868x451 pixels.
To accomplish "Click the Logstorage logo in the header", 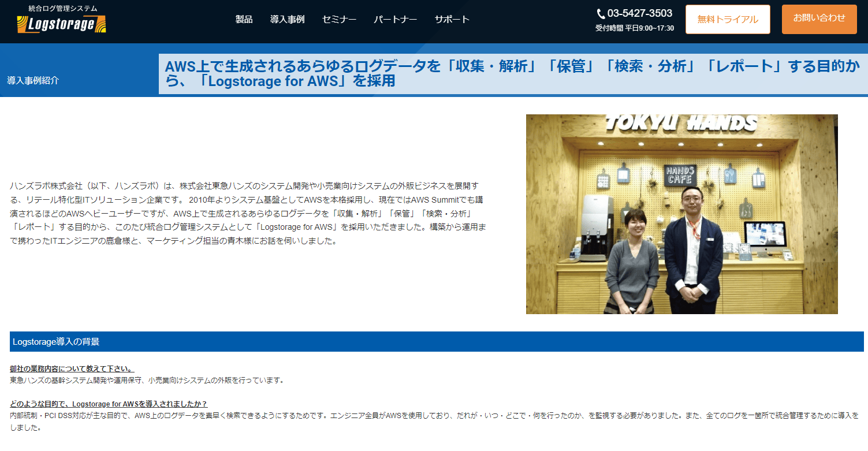I will click(62, 24).
